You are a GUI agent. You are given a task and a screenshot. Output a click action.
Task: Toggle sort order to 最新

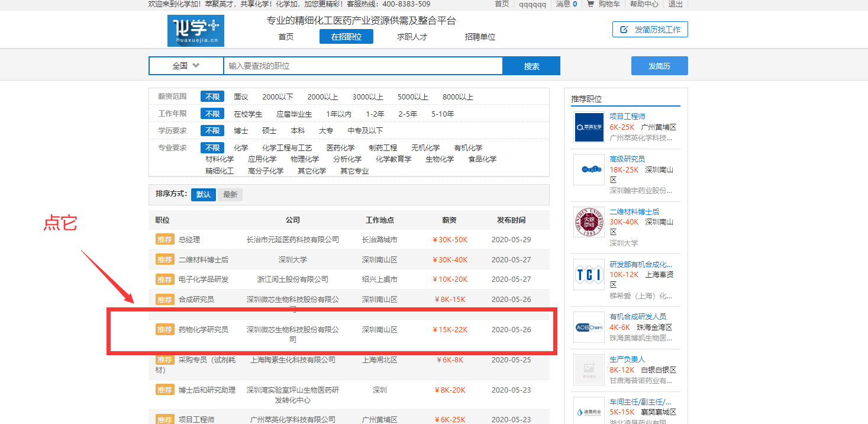[x=230, y=194]
